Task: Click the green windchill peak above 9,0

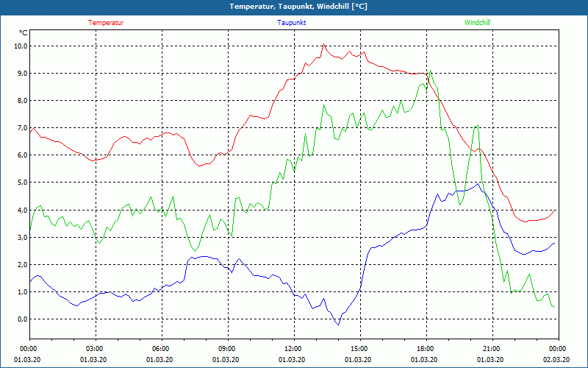Action: pyautogui.click(x=431, y=70)
